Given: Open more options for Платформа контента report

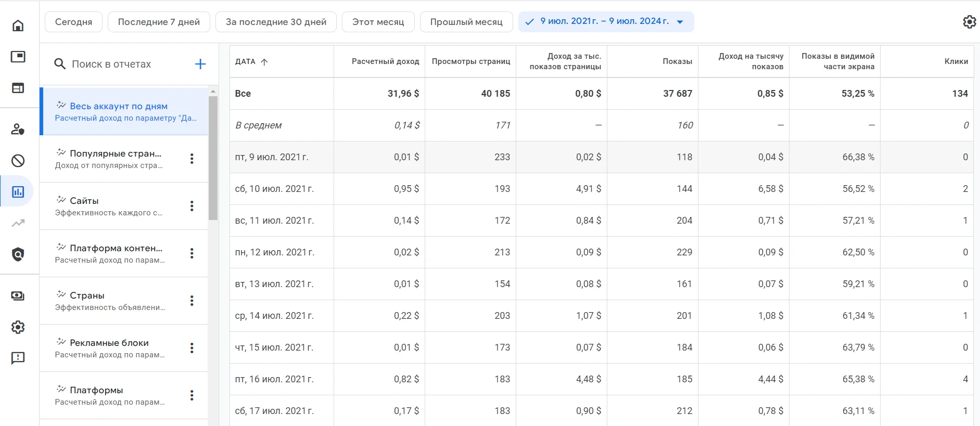Looking at the screenshot, I should (192, 253).
